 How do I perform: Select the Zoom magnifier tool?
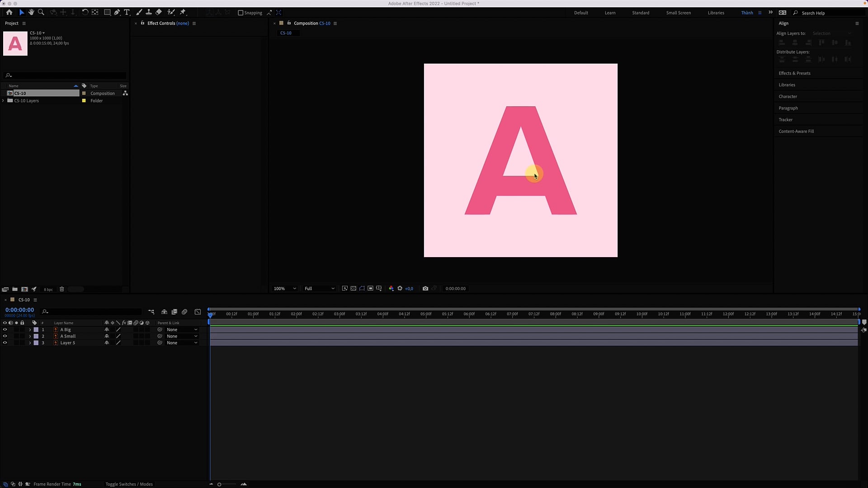41,12
